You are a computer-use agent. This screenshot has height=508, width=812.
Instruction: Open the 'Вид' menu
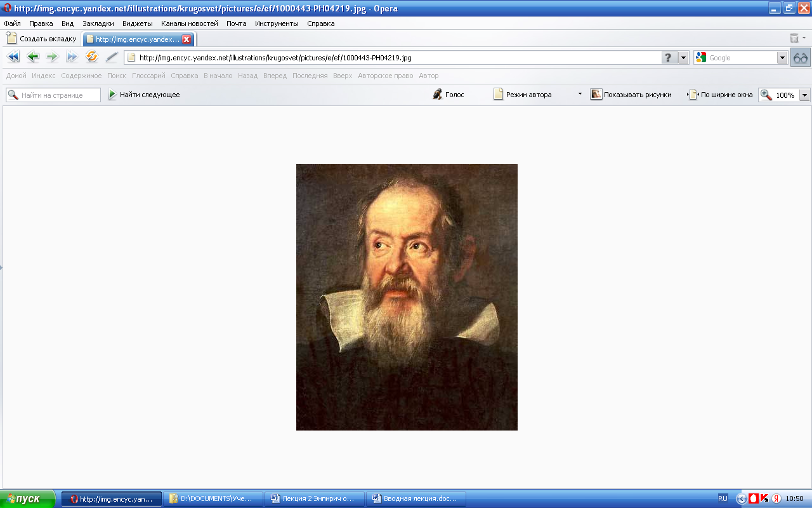68,23
